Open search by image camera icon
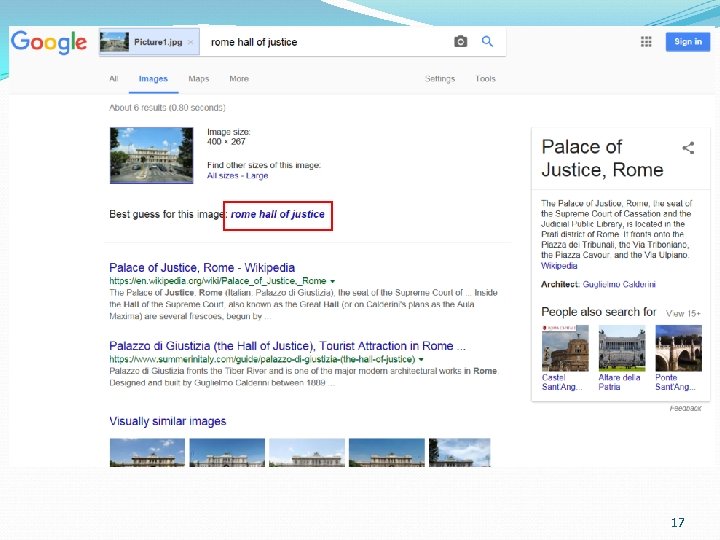Image resolution: width=720 pixels, height=540 pixels. [461, 42]
